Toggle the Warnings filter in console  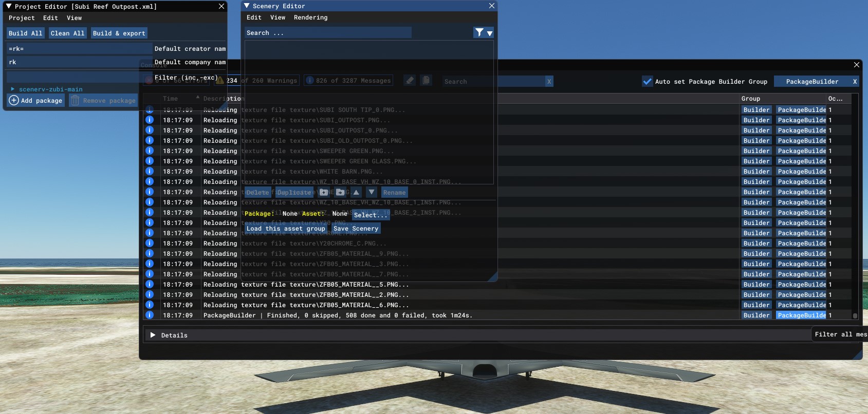(x=257, y=81)
